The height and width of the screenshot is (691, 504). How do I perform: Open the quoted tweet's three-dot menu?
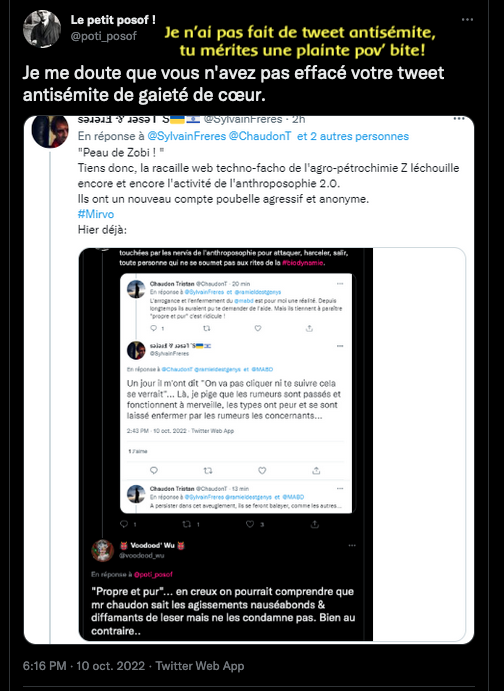[x=459, y=119]
